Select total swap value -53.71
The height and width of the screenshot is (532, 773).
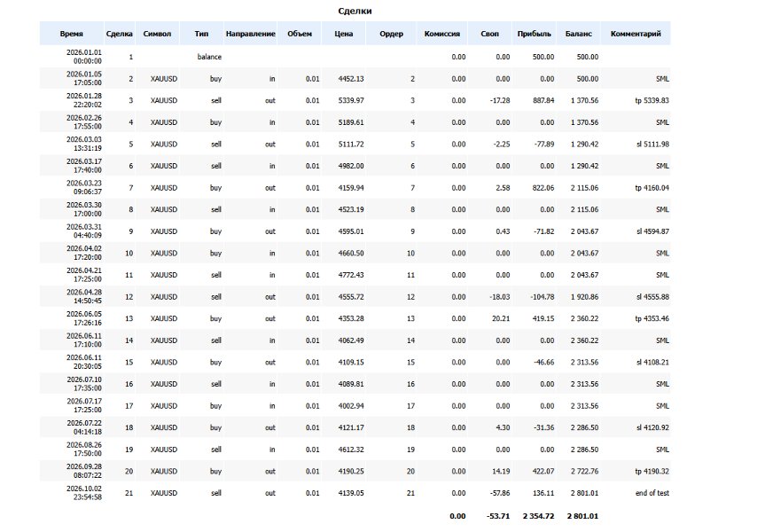point(498,516)
